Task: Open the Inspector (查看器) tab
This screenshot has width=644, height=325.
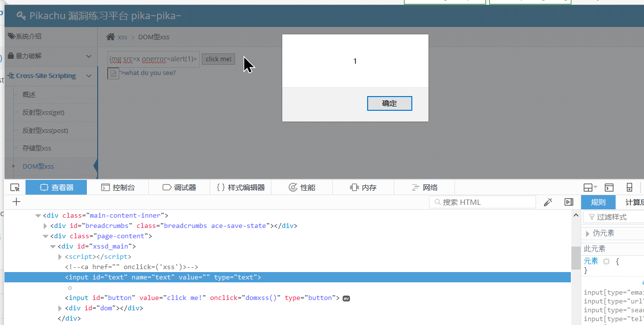Action: [56, 187]
